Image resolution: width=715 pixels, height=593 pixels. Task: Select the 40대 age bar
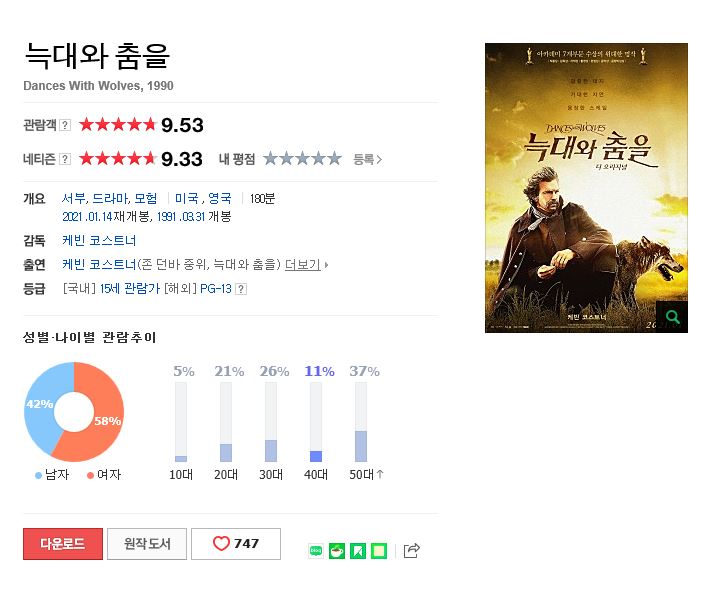316,422
